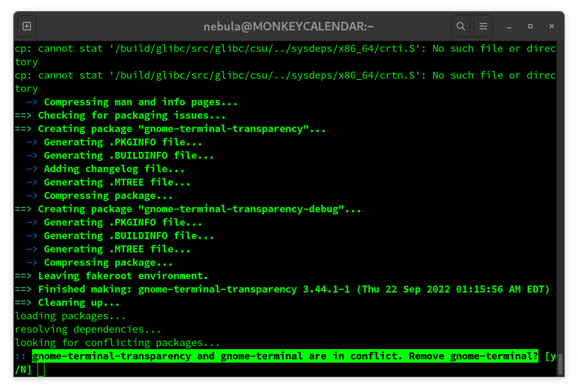Click the 'Leaving fakeroot environment.' line
This screenshot has width=578, height=392.
point(111,276)
